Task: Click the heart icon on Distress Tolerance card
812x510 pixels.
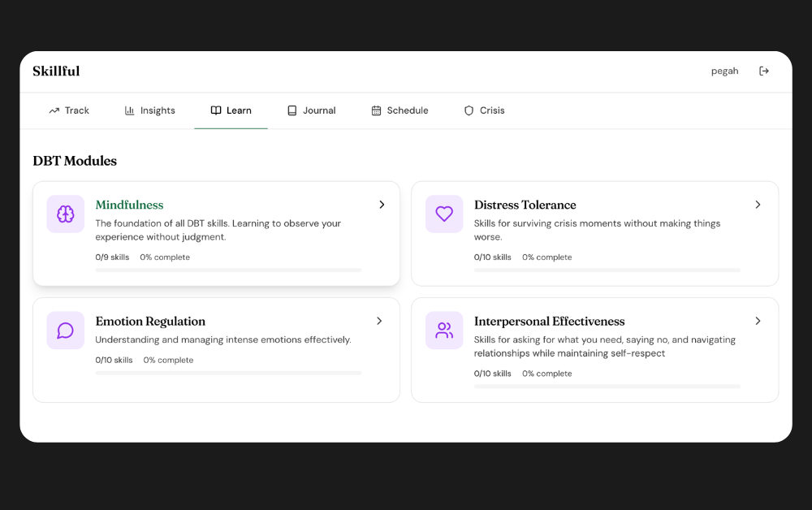Action: point(444,214)
